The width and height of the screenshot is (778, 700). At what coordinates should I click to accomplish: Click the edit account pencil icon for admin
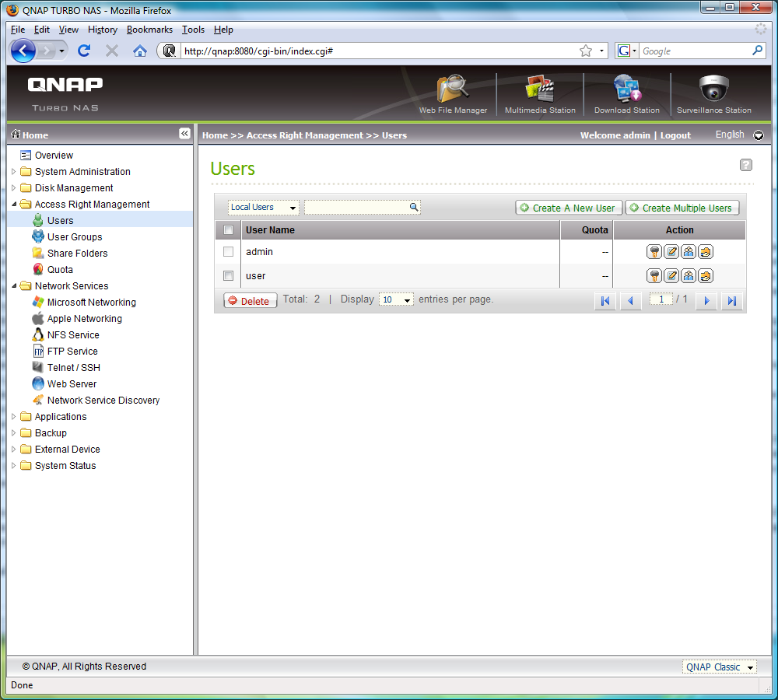[x=671, y=252]
